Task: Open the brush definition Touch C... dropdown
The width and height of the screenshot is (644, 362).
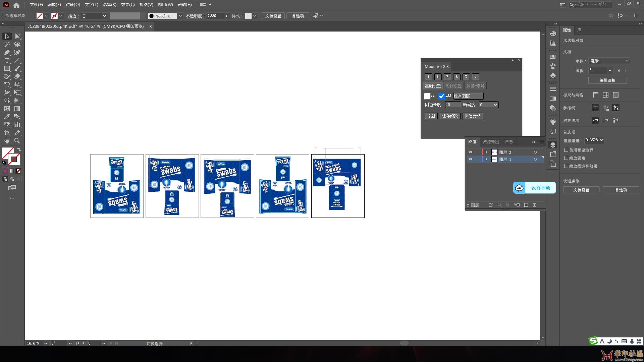Action: point(180,16)
